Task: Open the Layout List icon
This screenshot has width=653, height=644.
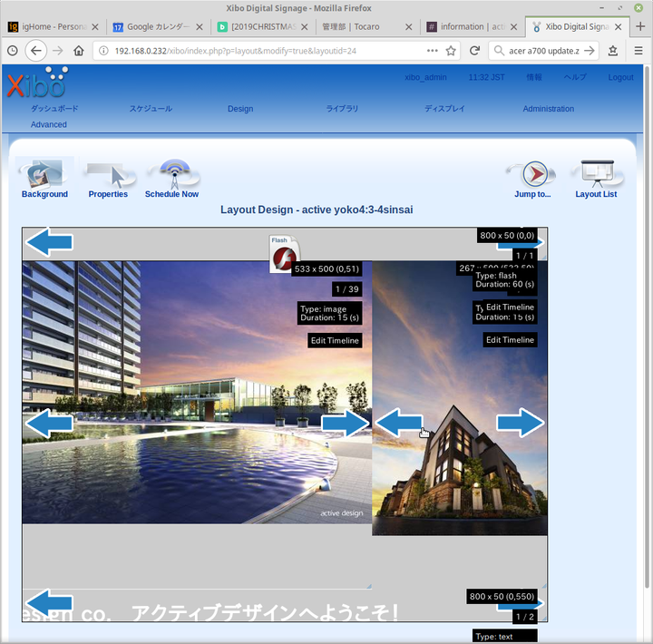Action: (597, 174)
